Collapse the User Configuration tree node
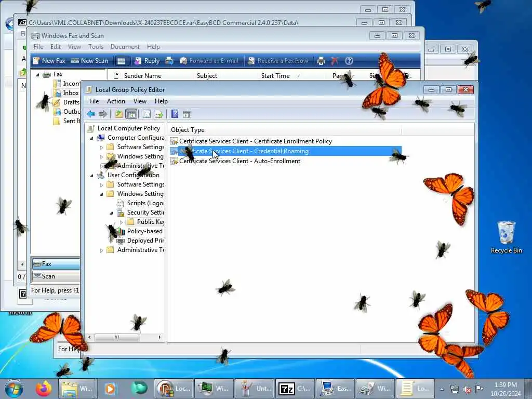Screen dimensions: 532x399 [x=91, y=176]
